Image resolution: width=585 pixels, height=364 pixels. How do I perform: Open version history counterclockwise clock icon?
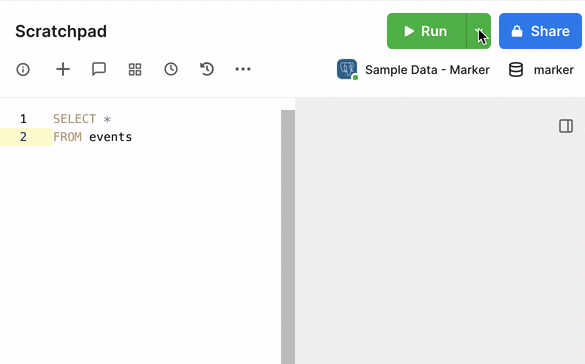pos(207,69)
